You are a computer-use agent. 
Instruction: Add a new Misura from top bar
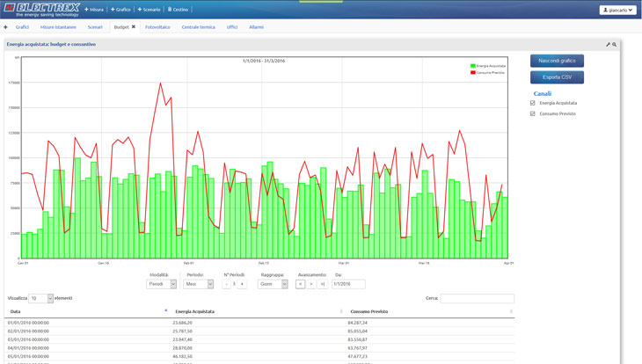tap(94, 10)
